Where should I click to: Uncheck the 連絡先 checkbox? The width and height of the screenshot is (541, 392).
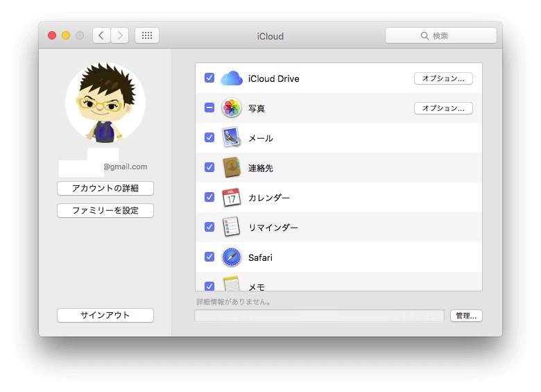(209, 167)
